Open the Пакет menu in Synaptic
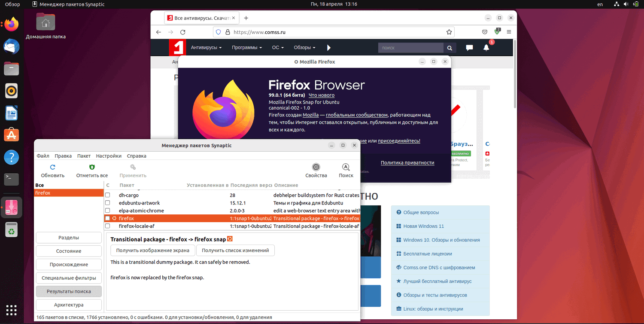644x324 pixels. point(84,156)
